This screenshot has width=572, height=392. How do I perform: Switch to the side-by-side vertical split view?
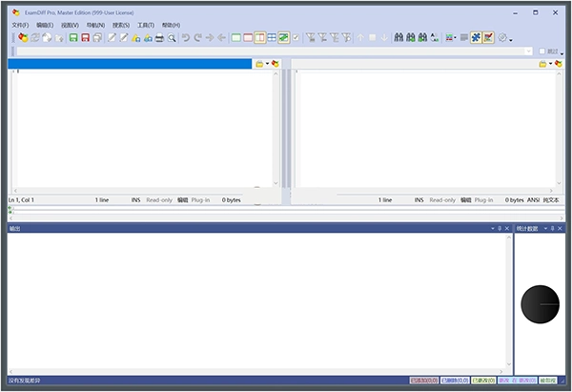pos(259,37)
